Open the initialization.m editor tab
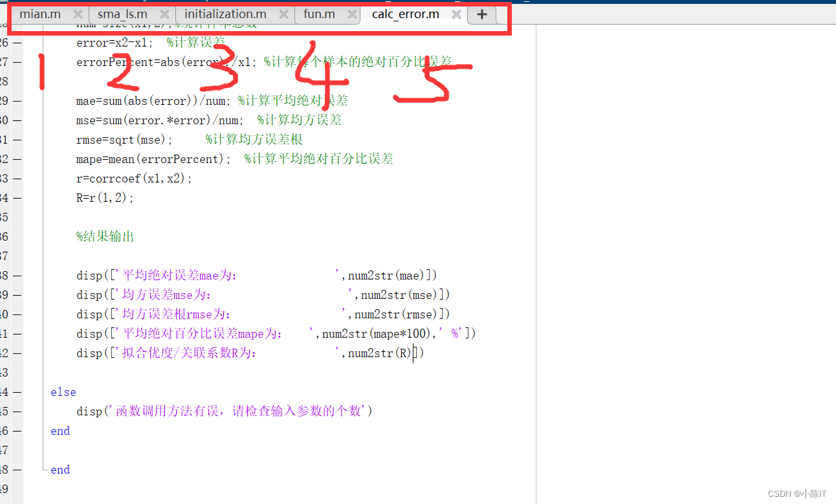Screen dimensions: 836x504 pyautogui.click(x=225, y=14)
